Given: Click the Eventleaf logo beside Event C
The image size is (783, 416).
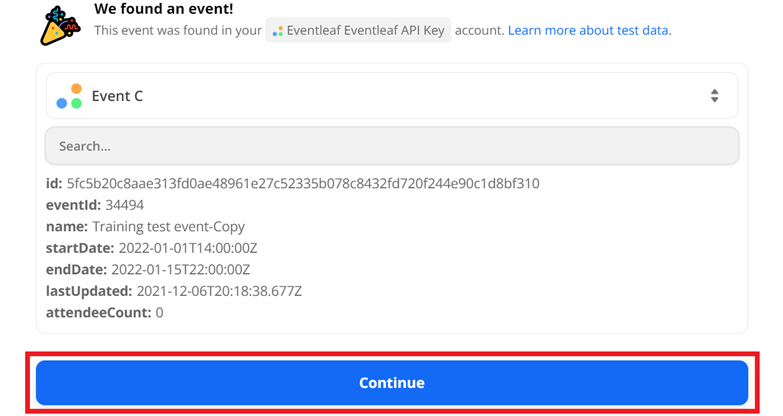Looking at the screenshot, I should pos(69,97).
